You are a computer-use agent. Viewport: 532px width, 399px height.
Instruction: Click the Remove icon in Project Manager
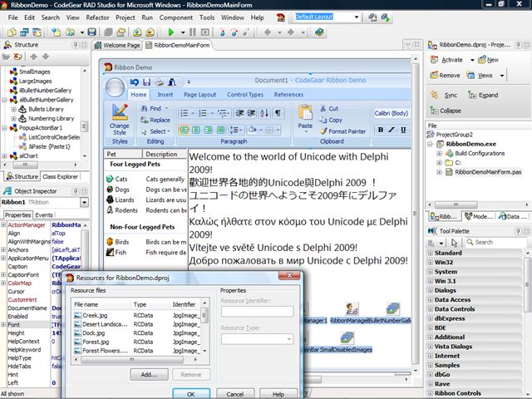(434, 75)
